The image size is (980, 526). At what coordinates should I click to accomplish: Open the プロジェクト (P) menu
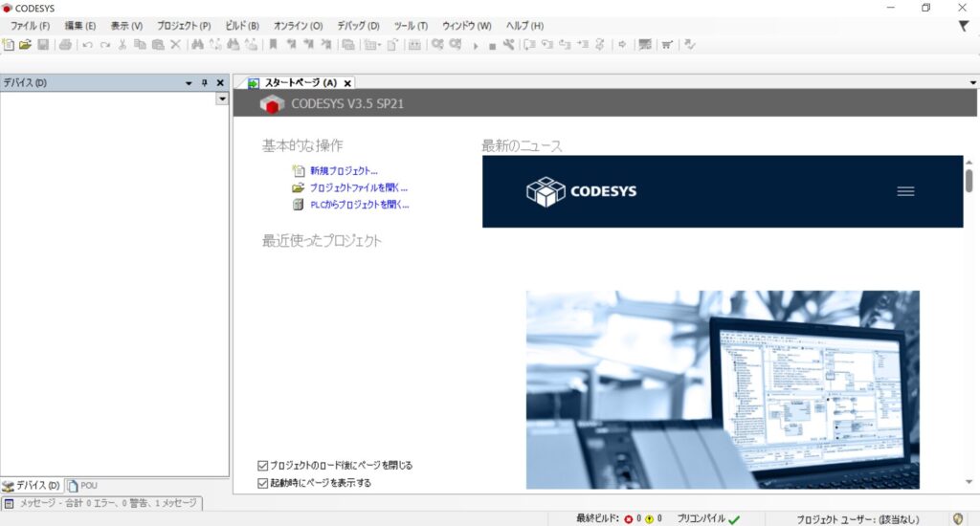click(184, 26)
